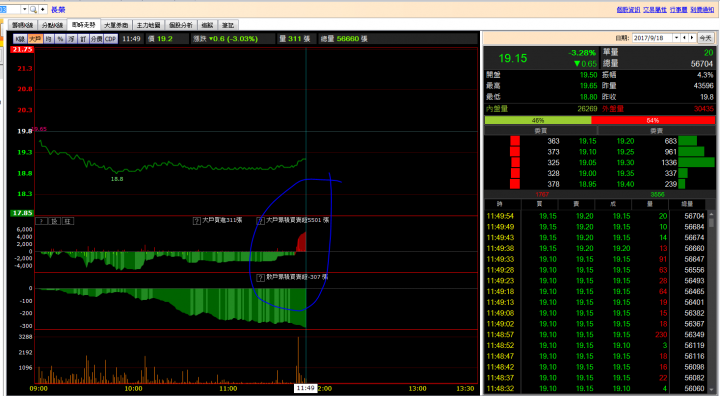This screenshot has height=396, width=720.
Task: Click the ? icon beside 散戶累積買賣超
Action: click(260, 277)
